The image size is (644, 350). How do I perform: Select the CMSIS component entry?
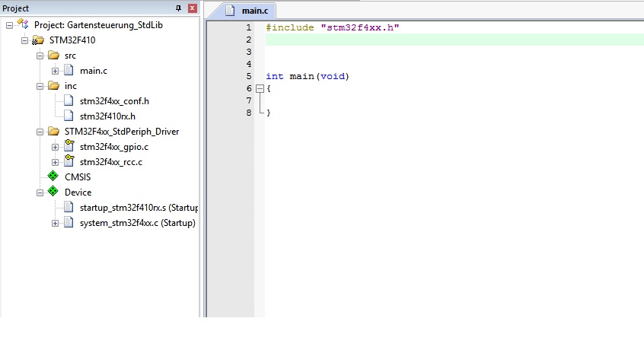click(78, 177)
